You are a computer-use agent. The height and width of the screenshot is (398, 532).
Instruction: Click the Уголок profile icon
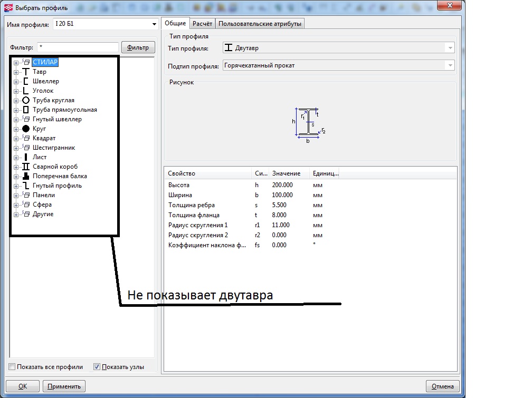[25, 91]
